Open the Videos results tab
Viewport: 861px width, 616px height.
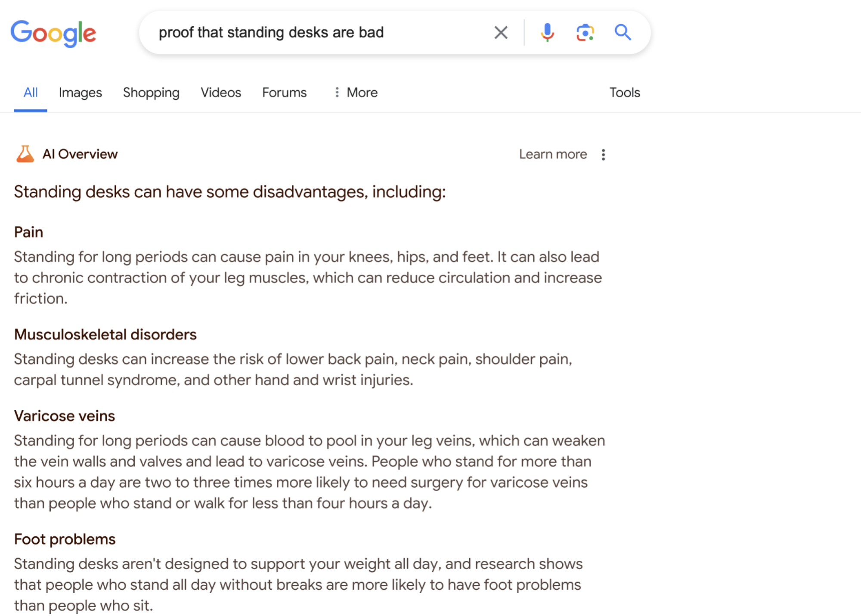tap(220, 92)
